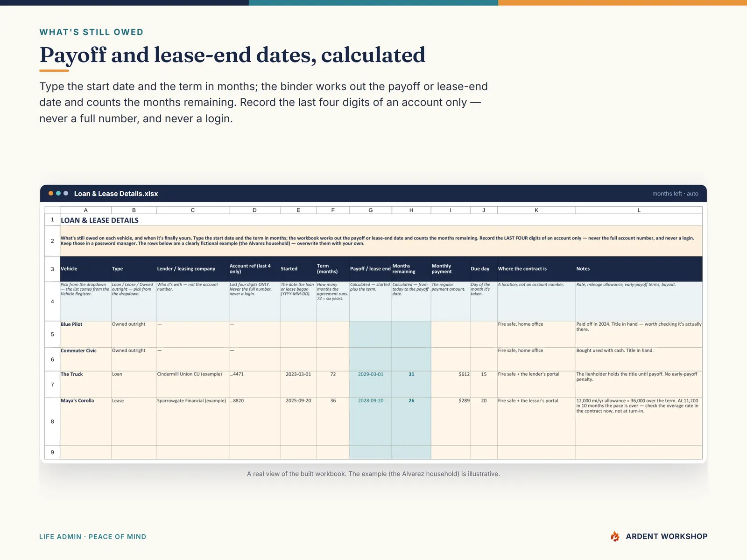
Task: Click the 'Paid off in 2024' notes cell
Action: pos(639,334)
